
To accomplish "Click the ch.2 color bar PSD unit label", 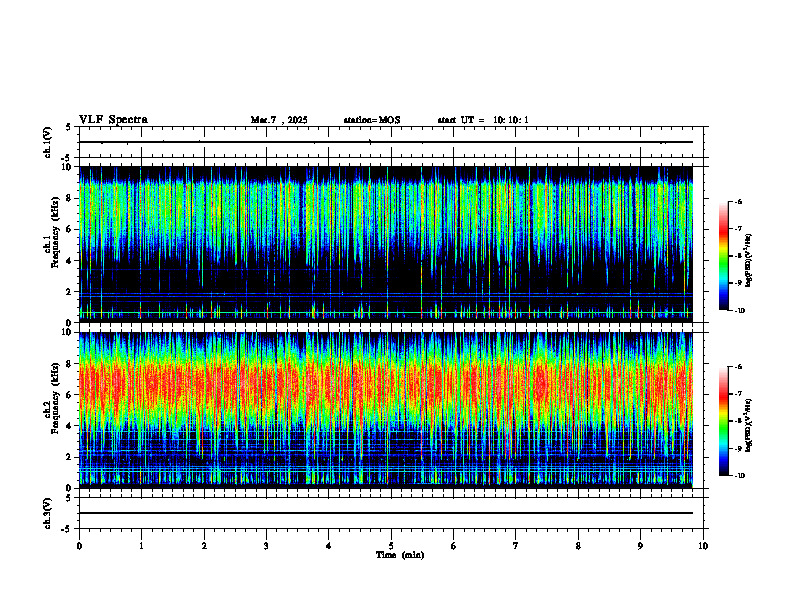I will coord(749,425).
